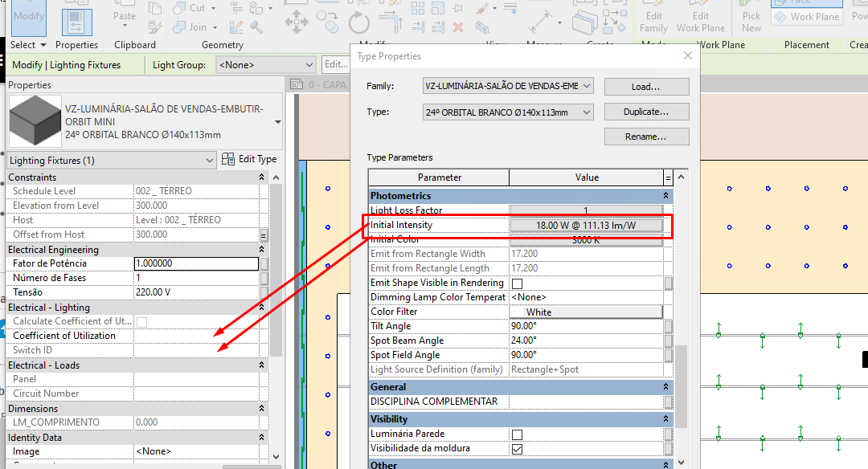
Task: Toggle Calculate Coefficient of Utilization checkbox
Action: coord(141,322)
